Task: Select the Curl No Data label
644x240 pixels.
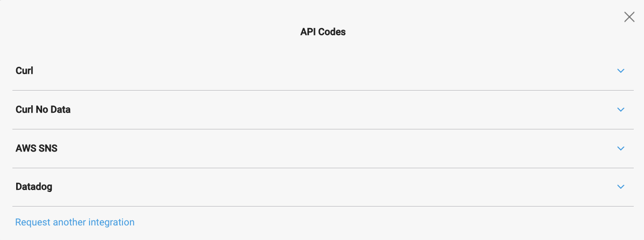Action: (x=43, y=109)
